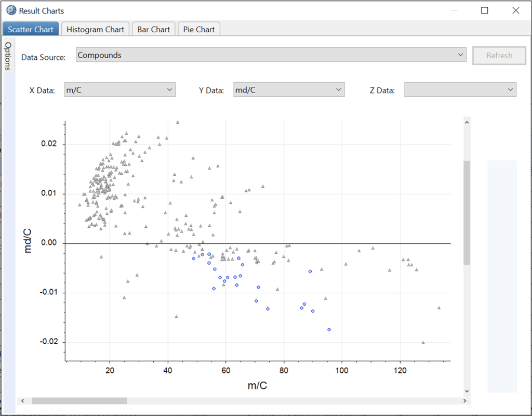Open the Data Source Compounds dropdown
The width and height of the screenshot is (532, 416).
tap(271, 55)
